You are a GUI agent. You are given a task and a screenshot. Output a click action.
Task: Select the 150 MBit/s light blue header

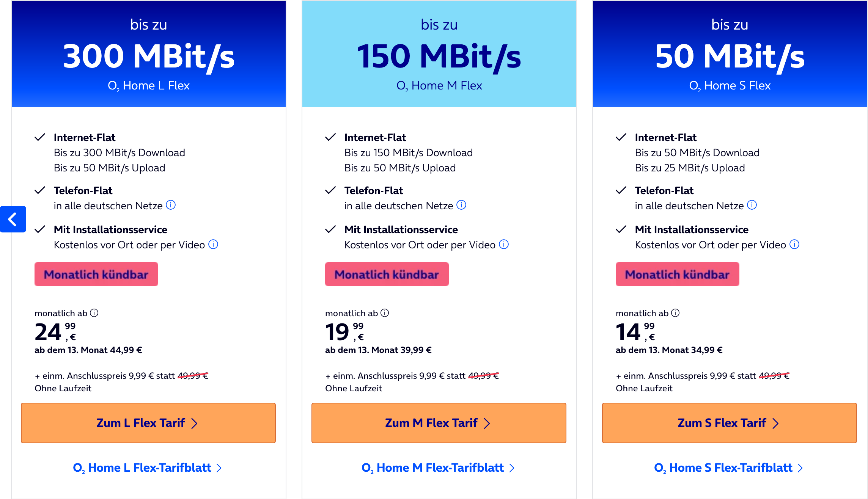point(439,54)
